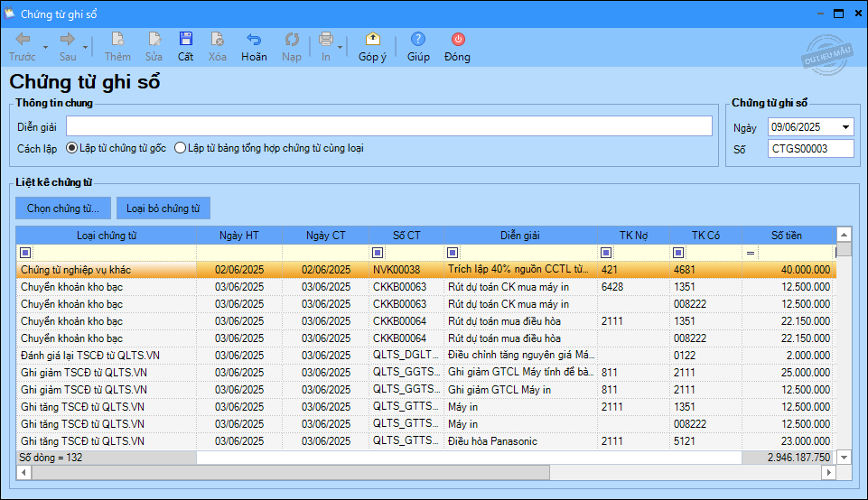Click the total 2.946.187.750
Viewport: 868px width, 500px height.
[x=789, y=458]
